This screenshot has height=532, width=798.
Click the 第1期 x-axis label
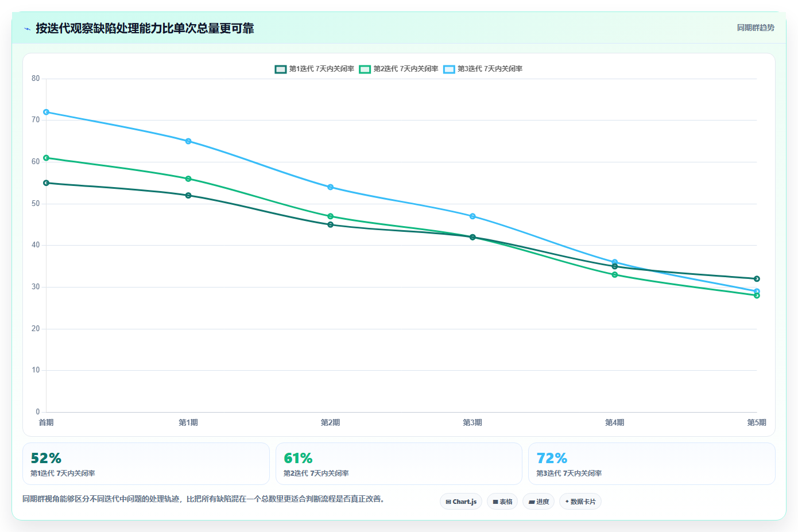point(188,422)
